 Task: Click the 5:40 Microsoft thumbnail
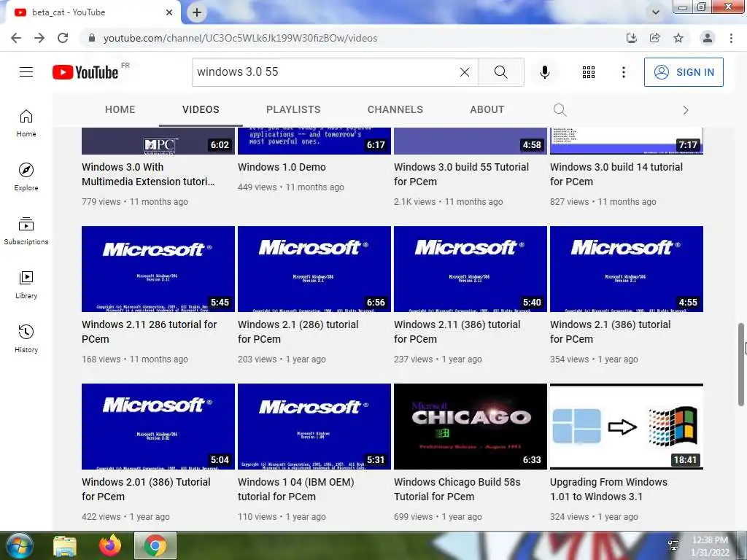471,269
